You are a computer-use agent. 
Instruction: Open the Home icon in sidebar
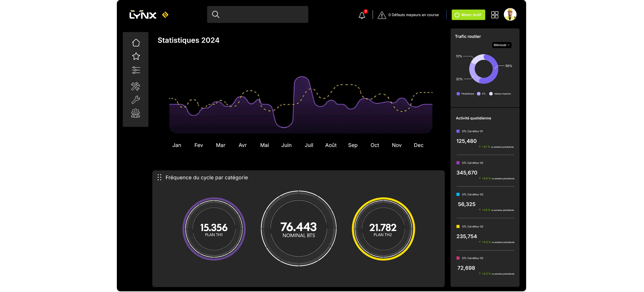tap(136, 43)
